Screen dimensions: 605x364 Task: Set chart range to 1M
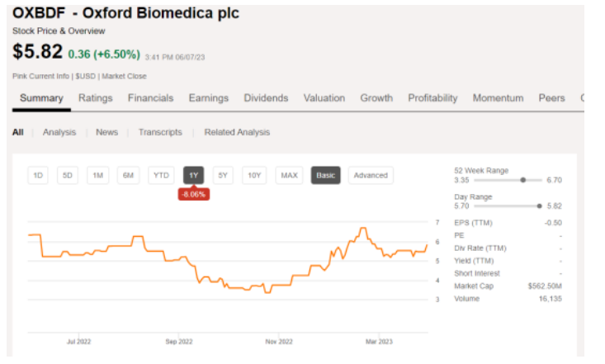[97, 175]
